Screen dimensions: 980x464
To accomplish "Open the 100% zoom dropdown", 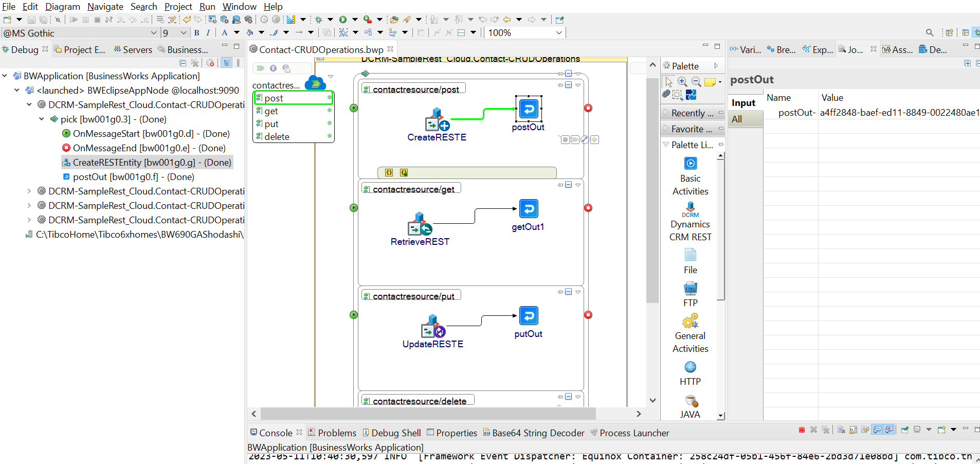I will [x=559, y=33].
